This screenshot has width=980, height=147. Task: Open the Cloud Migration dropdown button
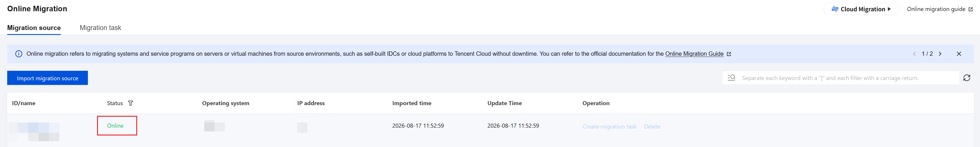861,9
